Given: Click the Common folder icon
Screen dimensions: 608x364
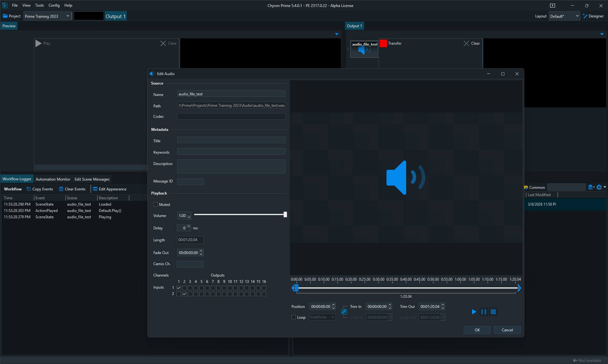Looking at the screenshot, I should point(526,188).
